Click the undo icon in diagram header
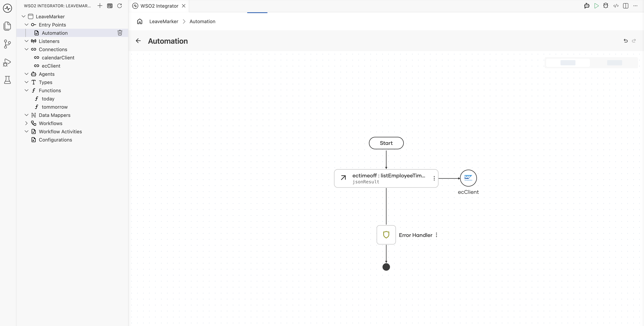 [x=626, y=41]
